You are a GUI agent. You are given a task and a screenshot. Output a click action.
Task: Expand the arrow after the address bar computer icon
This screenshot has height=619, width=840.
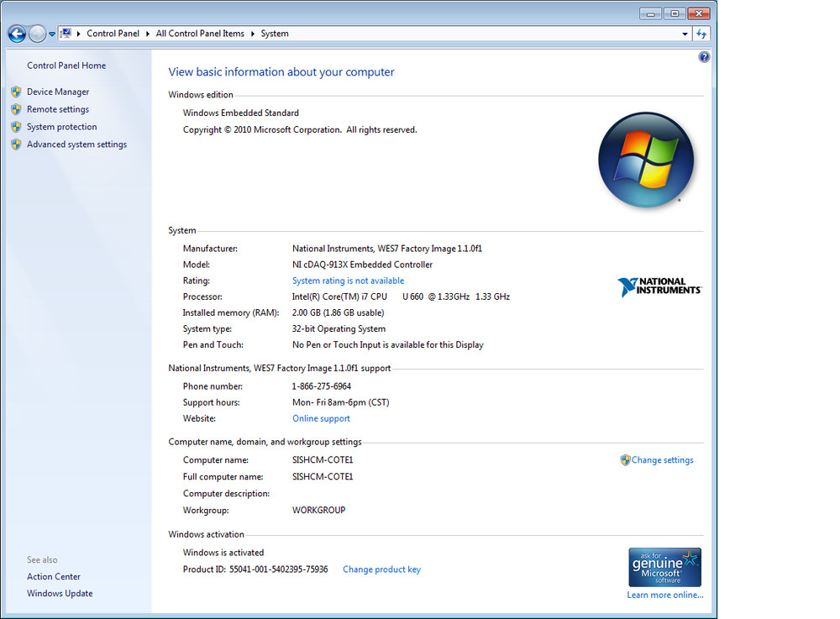[x=79, y=34]
